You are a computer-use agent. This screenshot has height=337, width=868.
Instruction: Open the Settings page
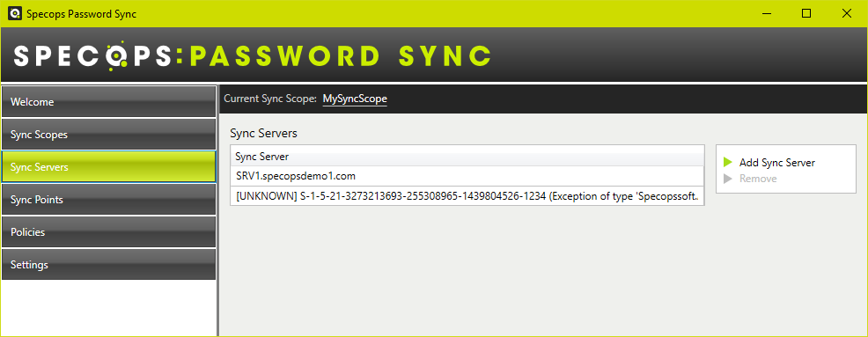pos(108,265)
